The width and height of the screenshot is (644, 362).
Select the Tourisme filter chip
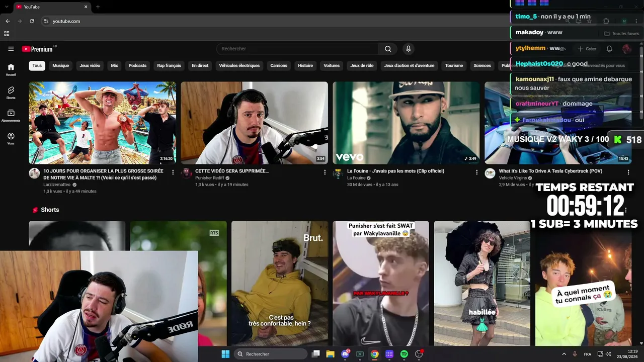pos(454,65)
